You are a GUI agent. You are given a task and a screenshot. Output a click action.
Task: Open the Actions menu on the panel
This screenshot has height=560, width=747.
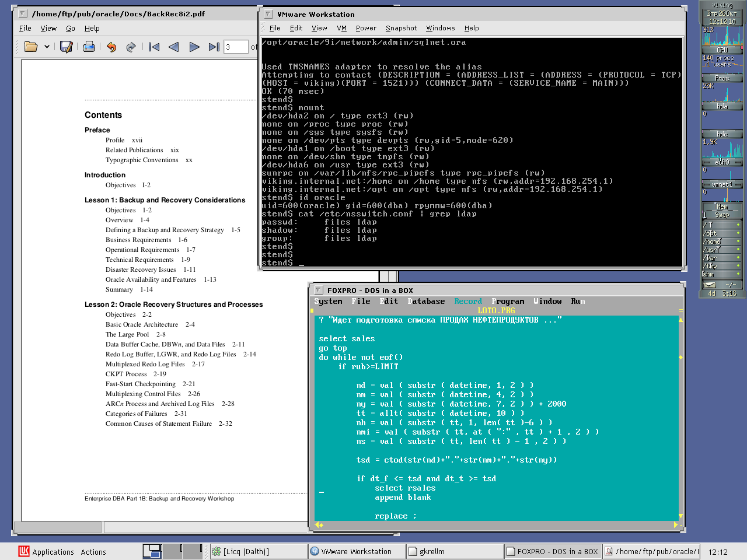pyautogui.click(x=93, y=551)
